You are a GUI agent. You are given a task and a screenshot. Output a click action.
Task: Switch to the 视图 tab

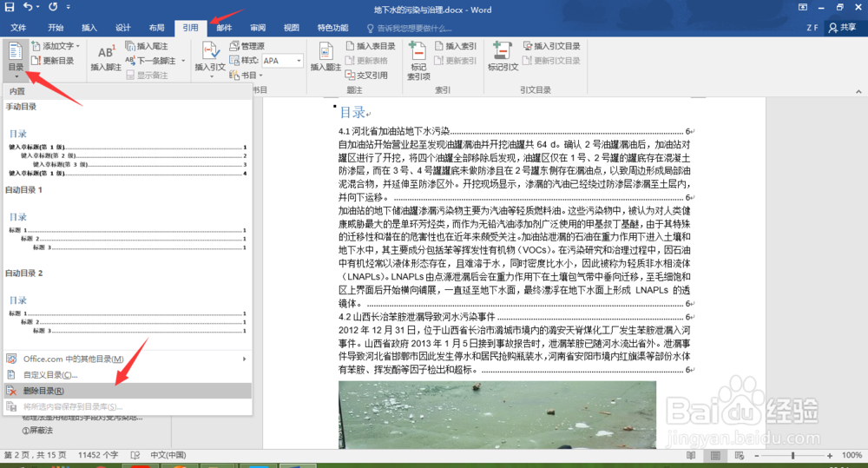coord(292,27)
